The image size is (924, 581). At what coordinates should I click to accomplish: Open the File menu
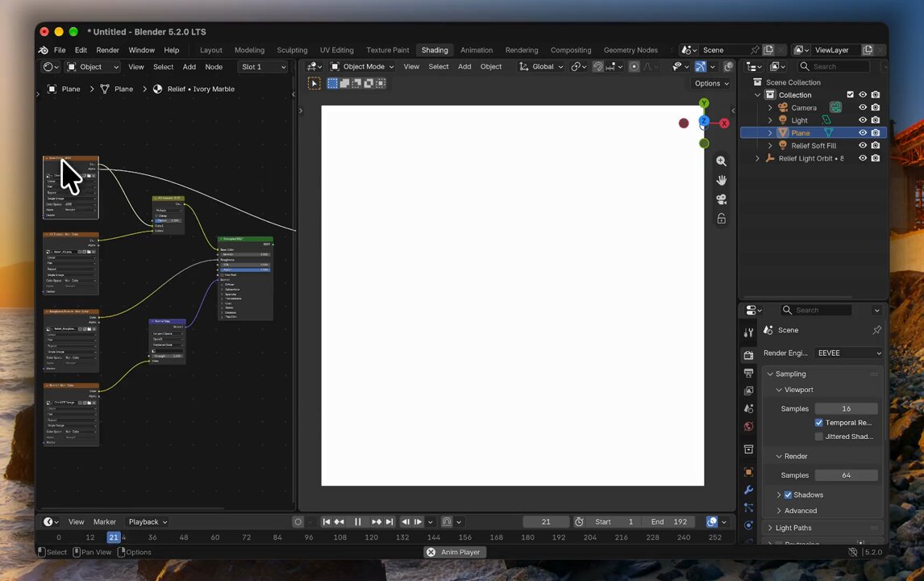point(60,50)
